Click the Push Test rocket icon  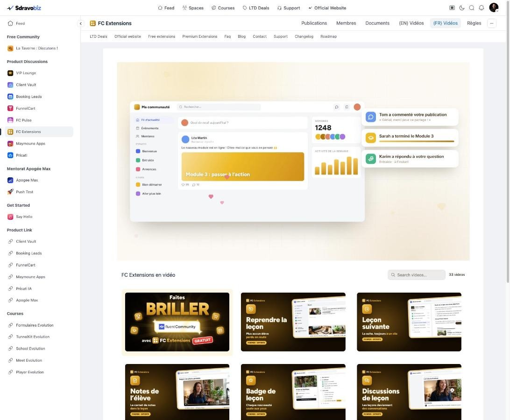[x=10, y=192]
